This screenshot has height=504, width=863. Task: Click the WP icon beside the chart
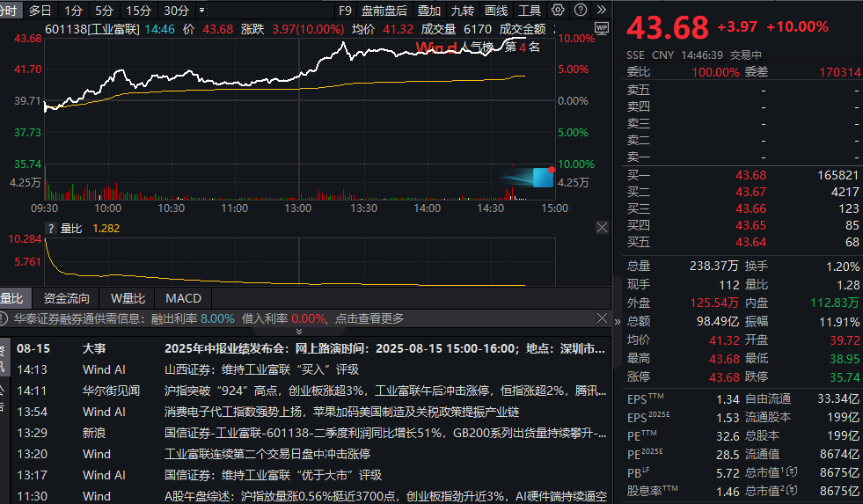coord(602,29)
